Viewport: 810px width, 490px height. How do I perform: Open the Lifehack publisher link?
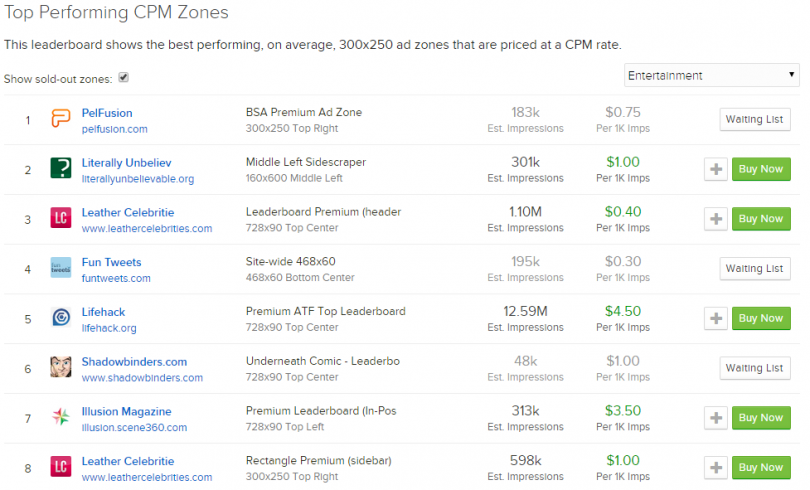click(103, 312)
